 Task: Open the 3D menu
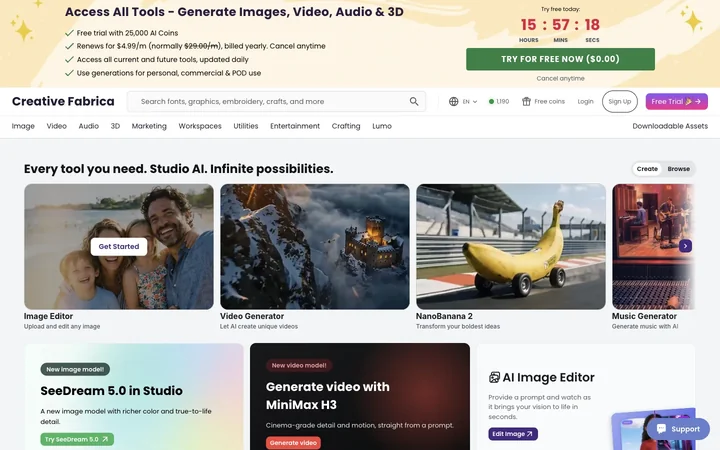[115, 126]
